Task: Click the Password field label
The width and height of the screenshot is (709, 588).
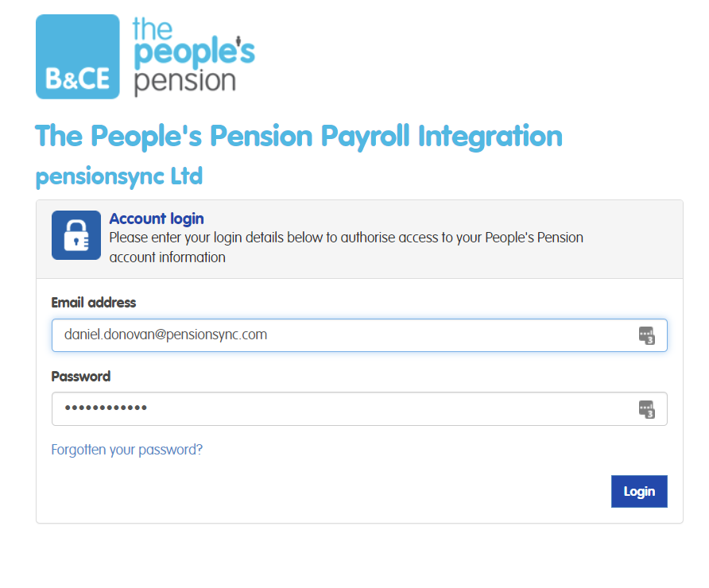Action: click(81, 377)
